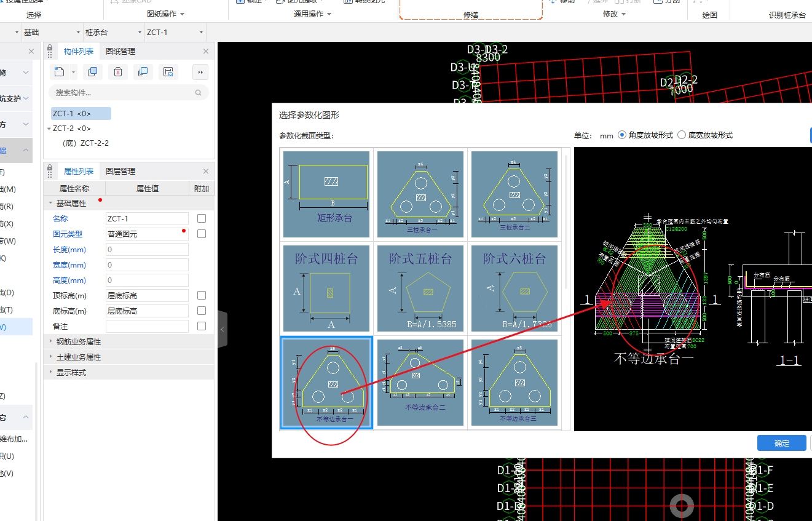Click the new component icon

point(59,72)
